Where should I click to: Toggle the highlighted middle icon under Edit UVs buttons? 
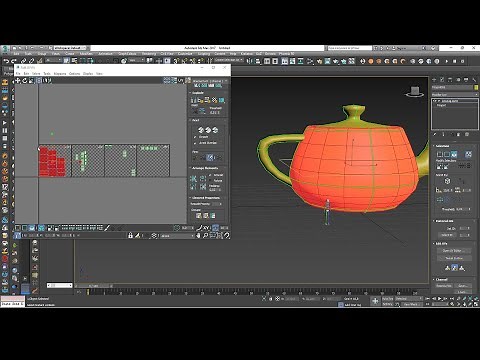pos(454,268)
